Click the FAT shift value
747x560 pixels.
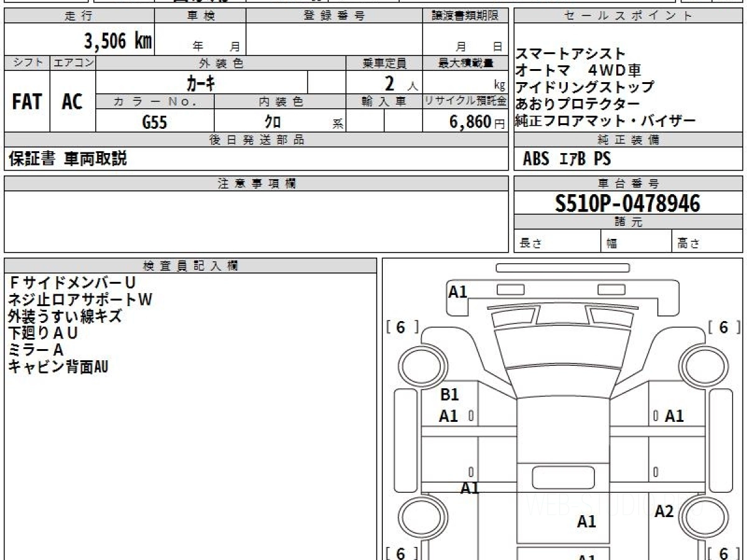click(x=27, y=102)
